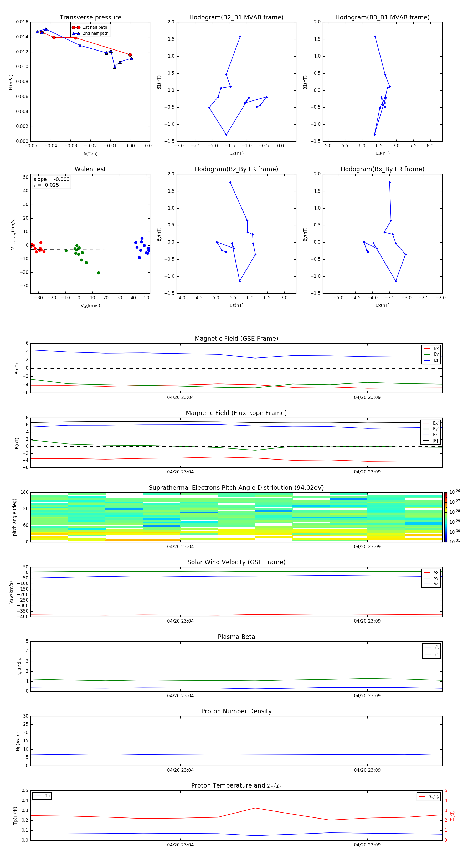This screenshot has width=473, height=868.
Task: Click the |B| legend entry
Action: tap(431, 441)
